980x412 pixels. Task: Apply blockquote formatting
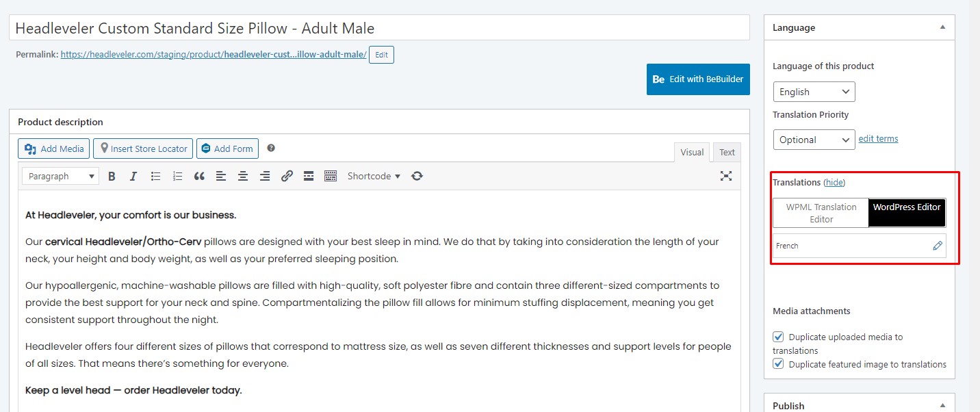(x=199, y=176)
